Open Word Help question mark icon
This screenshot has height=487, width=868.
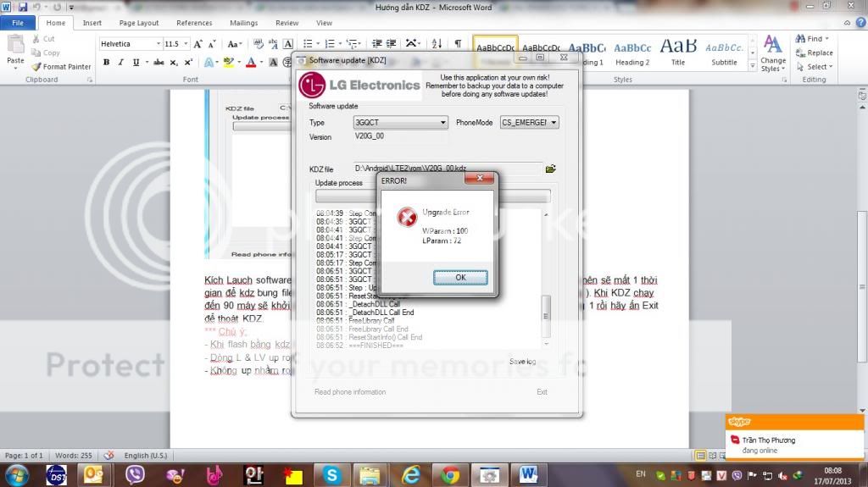859,23
